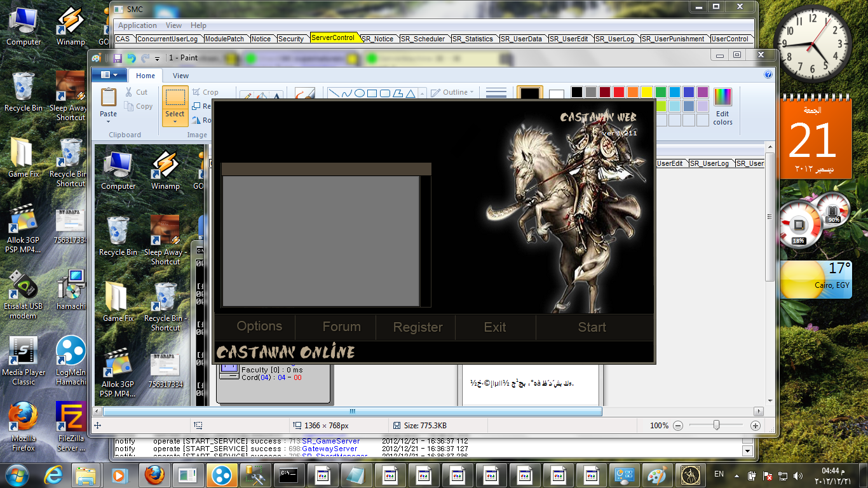Image resolution: width=868 pixels, height=488 pixels.
Task: Click the SR_GameServer link in SMC log
Action: tap(330, 441)
